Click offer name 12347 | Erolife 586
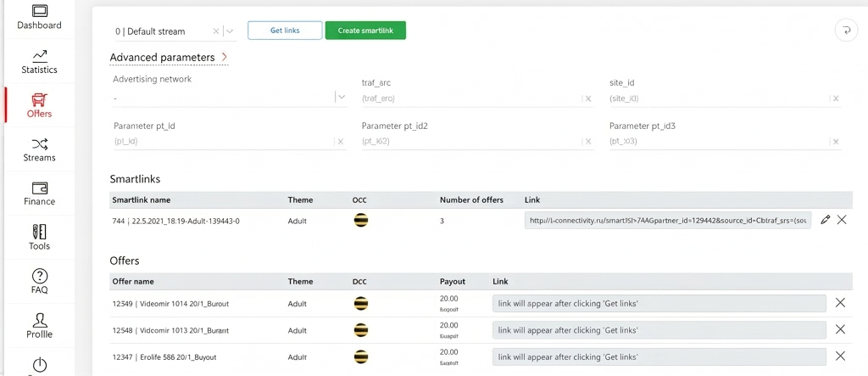This screenshot has height=376, width=868. 164,356
